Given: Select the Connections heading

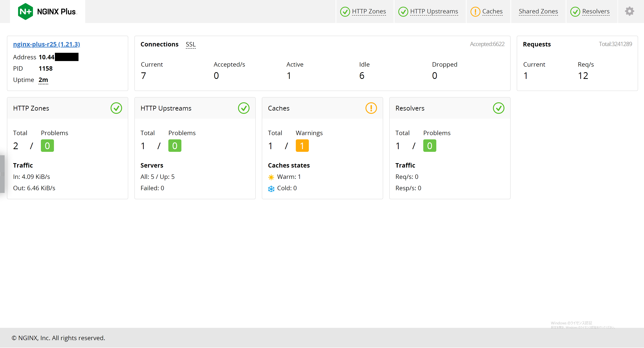Looking at the screenshot, I should pos(159,44).
